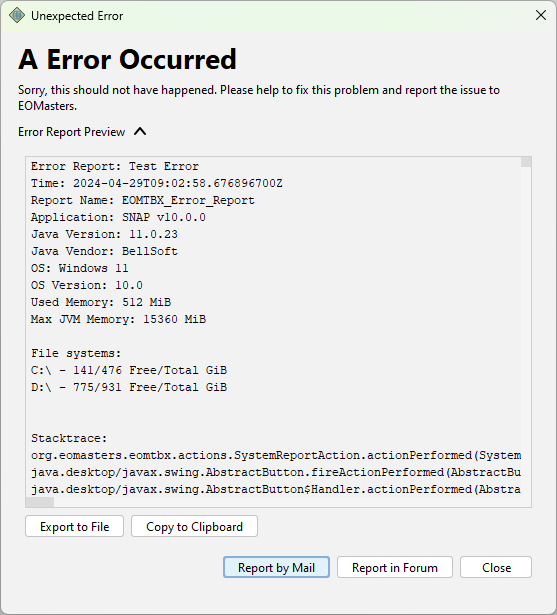Copy the report with Copy to Clipboard
557x615 pixels.
pos(194,526)
